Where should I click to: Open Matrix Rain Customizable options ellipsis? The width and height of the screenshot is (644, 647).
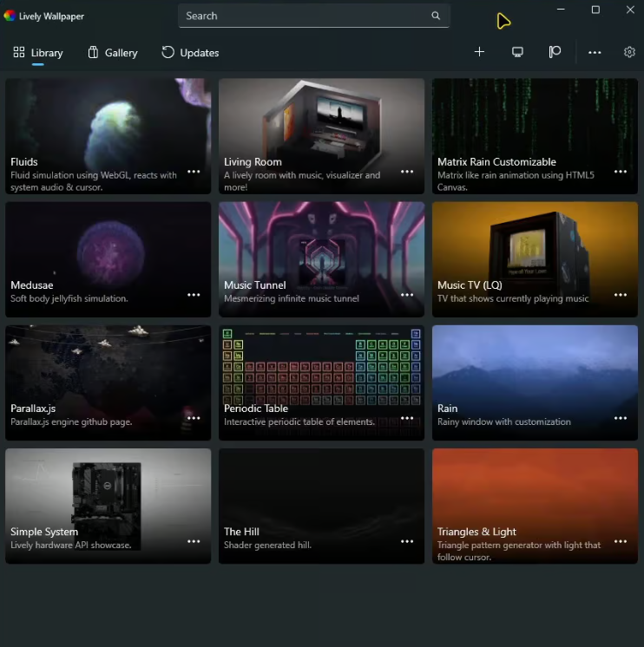(x=621, y=172)
